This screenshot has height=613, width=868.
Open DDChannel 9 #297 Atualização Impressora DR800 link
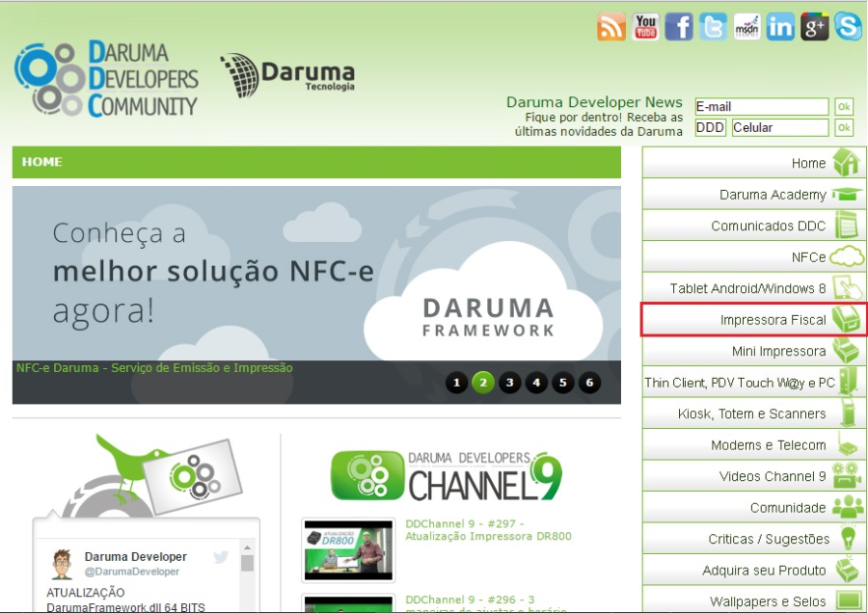coord(488,530)
